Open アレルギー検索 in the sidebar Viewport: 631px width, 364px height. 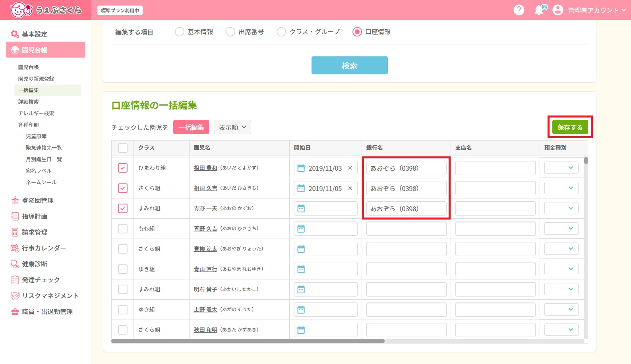(36, 113)
